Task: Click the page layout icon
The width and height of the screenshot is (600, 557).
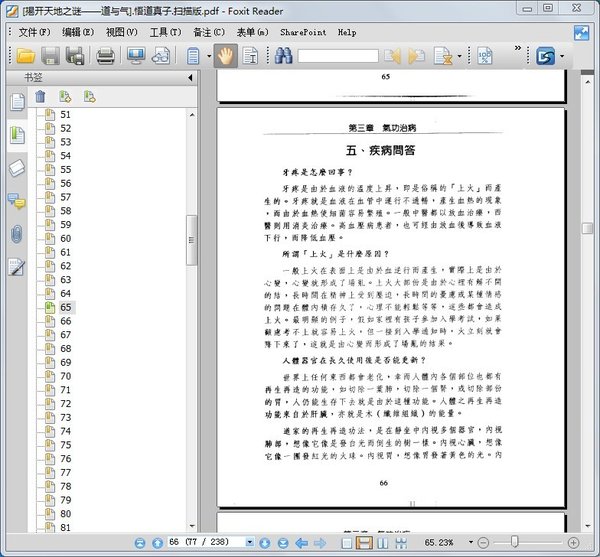Action: tap(193, 56)
